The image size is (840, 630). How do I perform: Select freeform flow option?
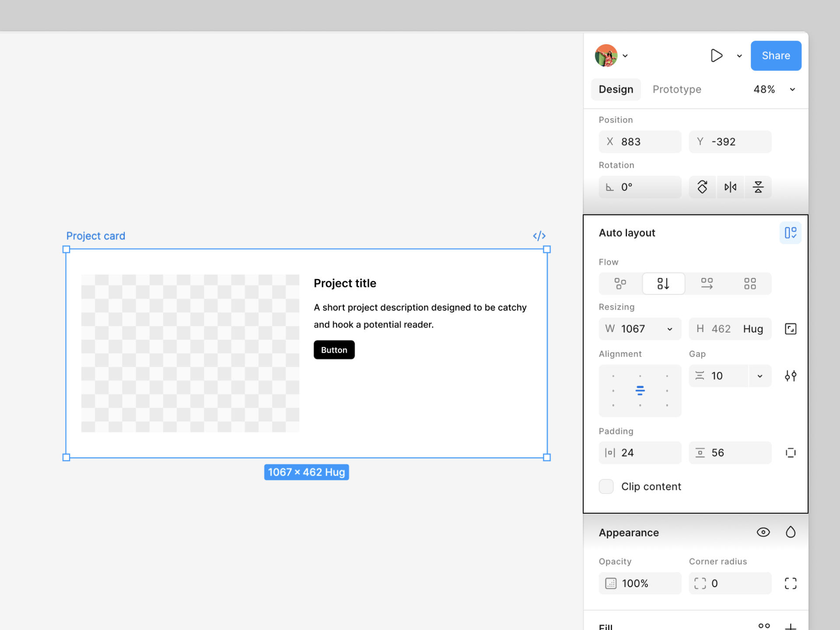coord(620,283)
